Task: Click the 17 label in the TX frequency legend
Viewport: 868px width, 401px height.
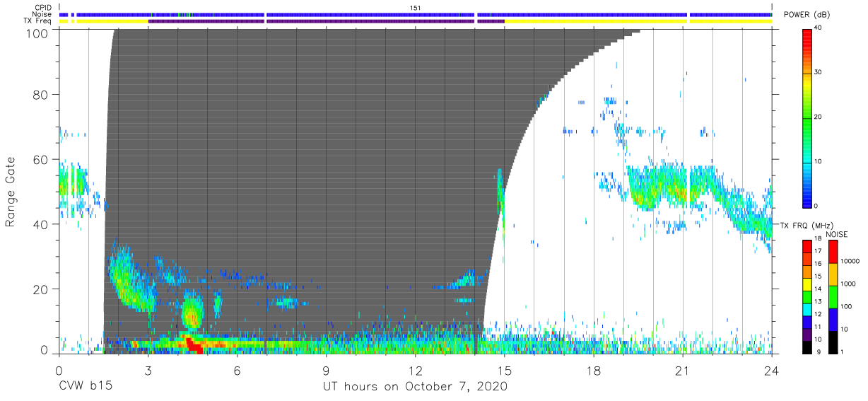Action: coord(819,252)
